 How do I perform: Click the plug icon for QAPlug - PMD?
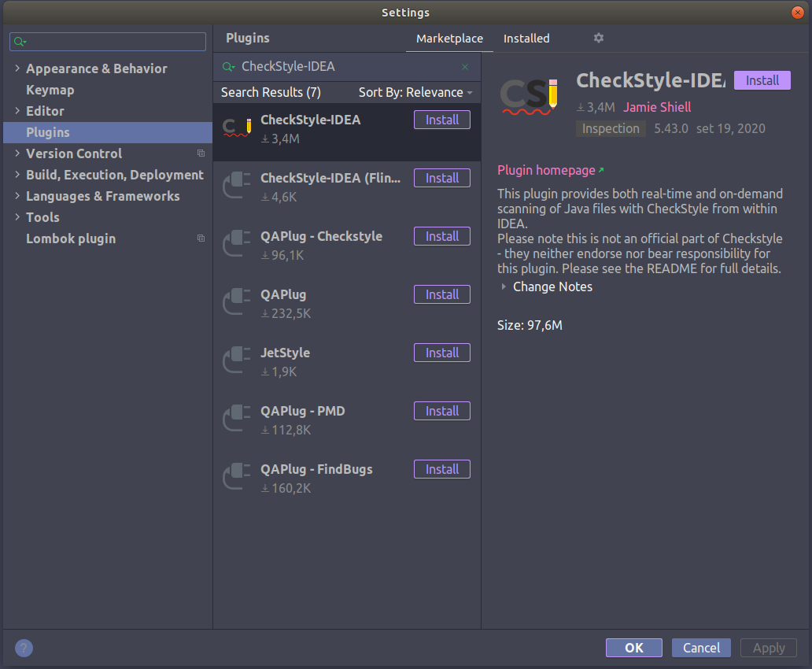coord(237,418)
